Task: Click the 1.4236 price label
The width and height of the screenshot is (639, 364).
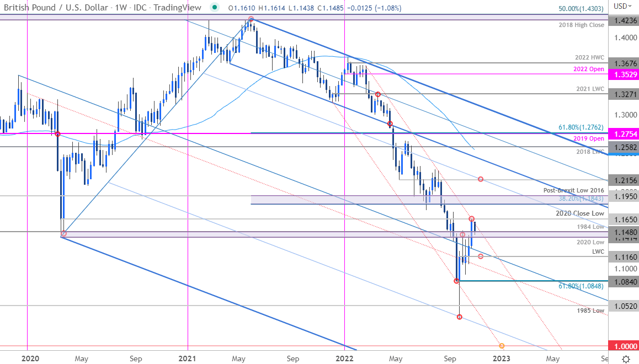Action: click(x=624, y=20)
